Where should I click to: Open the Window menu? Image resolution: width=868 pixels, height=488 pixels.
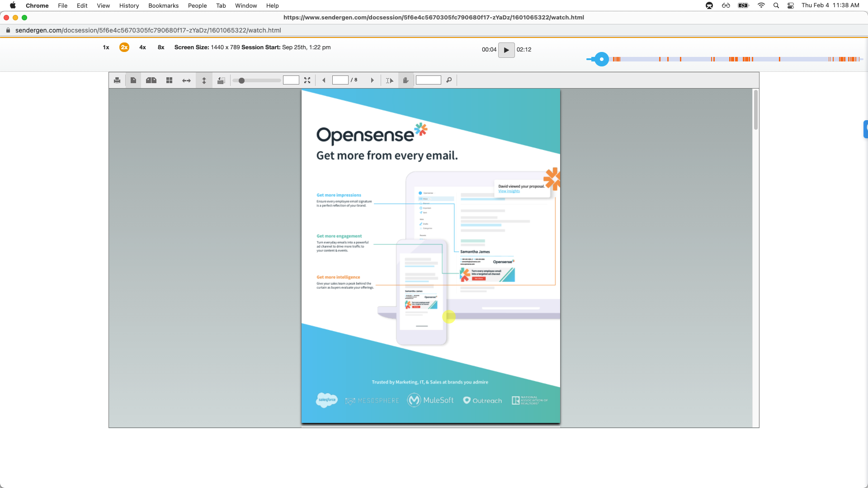246,5
